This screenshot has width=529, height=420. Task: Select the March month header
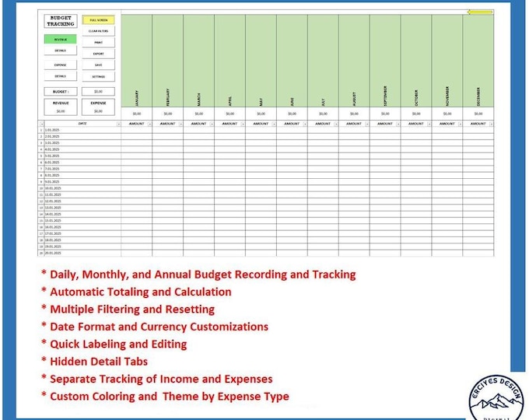pyautogui.click(x=198, y=61)
